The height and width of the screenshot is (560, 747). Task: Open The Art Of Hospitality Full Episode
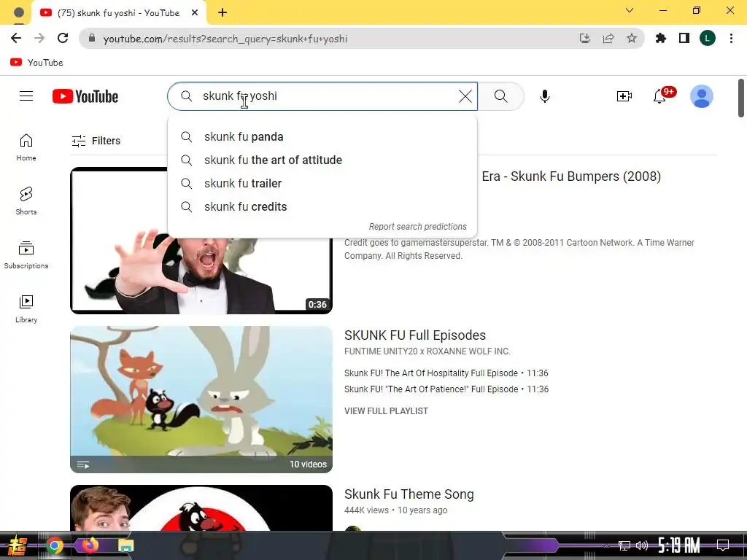[x=446, y=373]
